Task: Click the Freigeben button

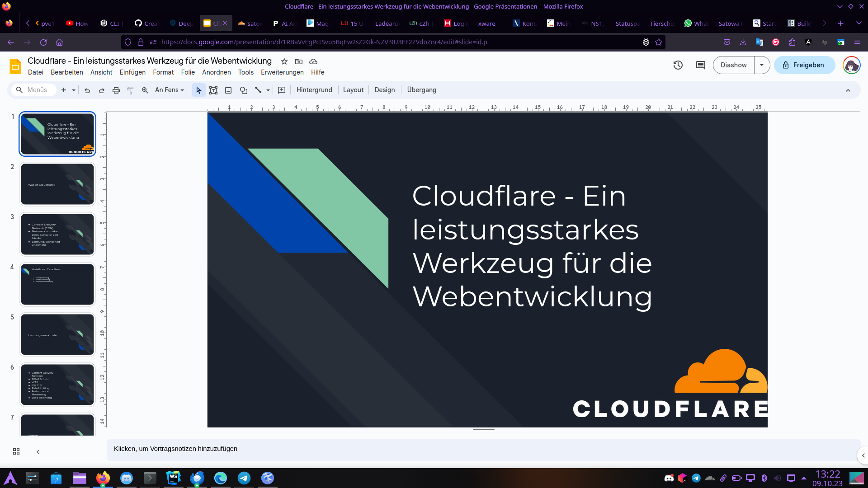Action: [804, 65]
